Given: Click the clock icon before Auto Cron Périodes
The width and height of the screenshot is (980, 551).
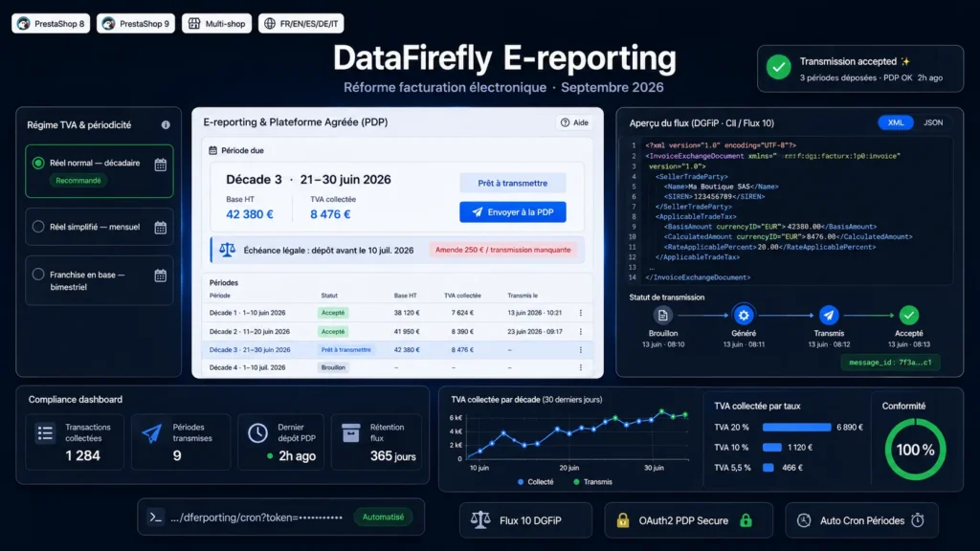Looking at the screenshot, I should click(x=804, y=520).
